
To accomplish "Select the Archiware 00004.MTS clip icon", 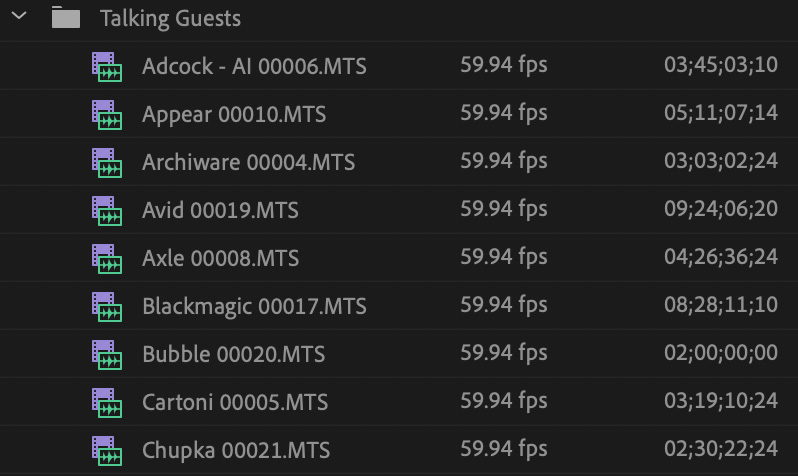I will point(107,162).
